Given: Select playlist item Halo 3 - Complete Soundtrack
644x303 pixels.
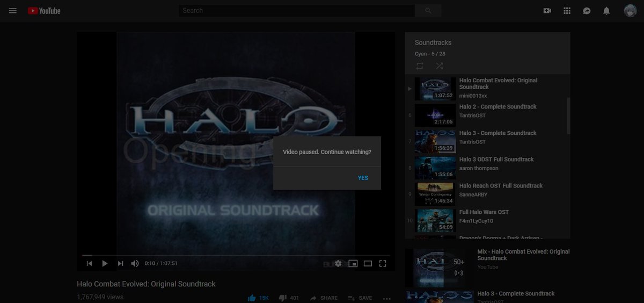Looking at the screenshot, I should (487, 141).
